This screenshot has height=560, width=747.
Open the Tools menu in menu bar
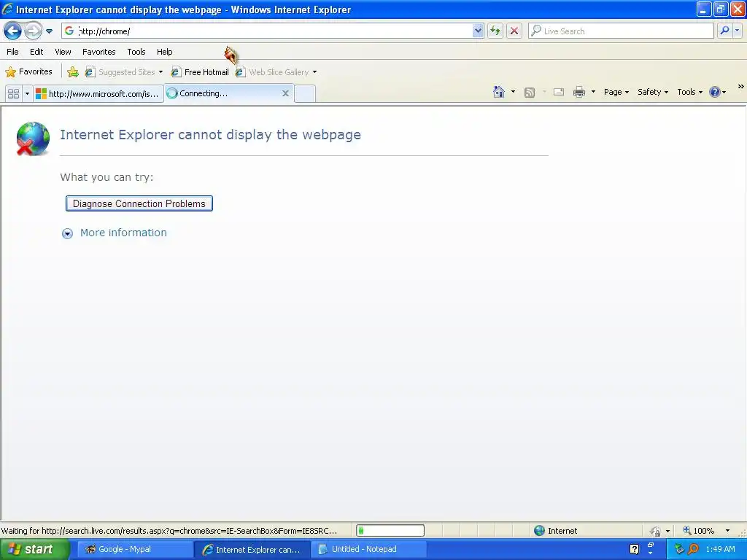point(136,52)
